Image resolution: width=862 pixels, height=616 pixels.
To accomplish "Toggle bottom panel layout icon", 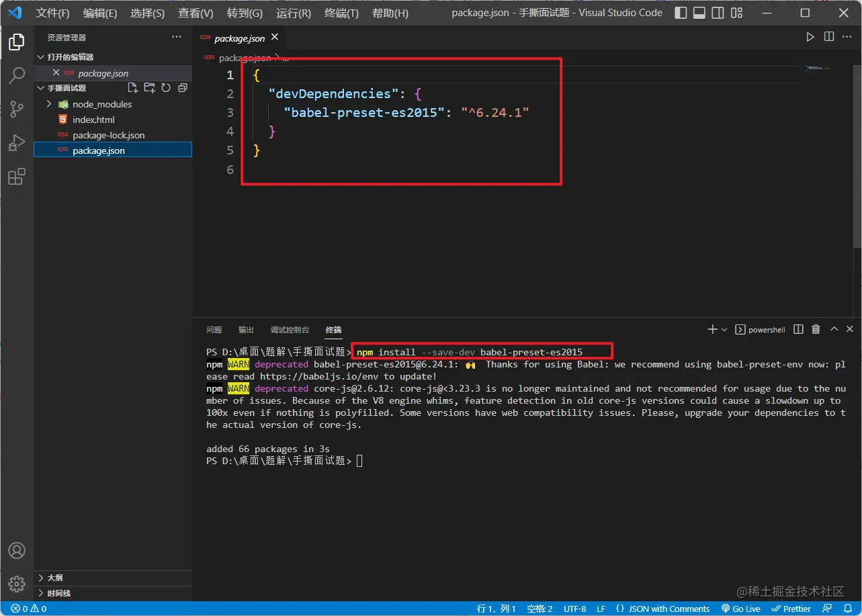I will tap(699, 13).
